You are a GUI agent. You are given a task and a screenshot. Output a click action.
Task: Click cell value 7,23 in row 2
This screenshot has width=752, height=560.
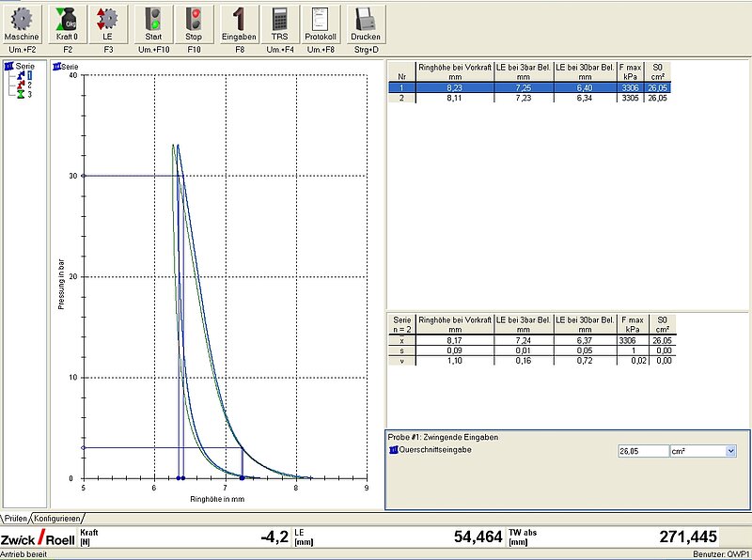[x=524, y=98]
